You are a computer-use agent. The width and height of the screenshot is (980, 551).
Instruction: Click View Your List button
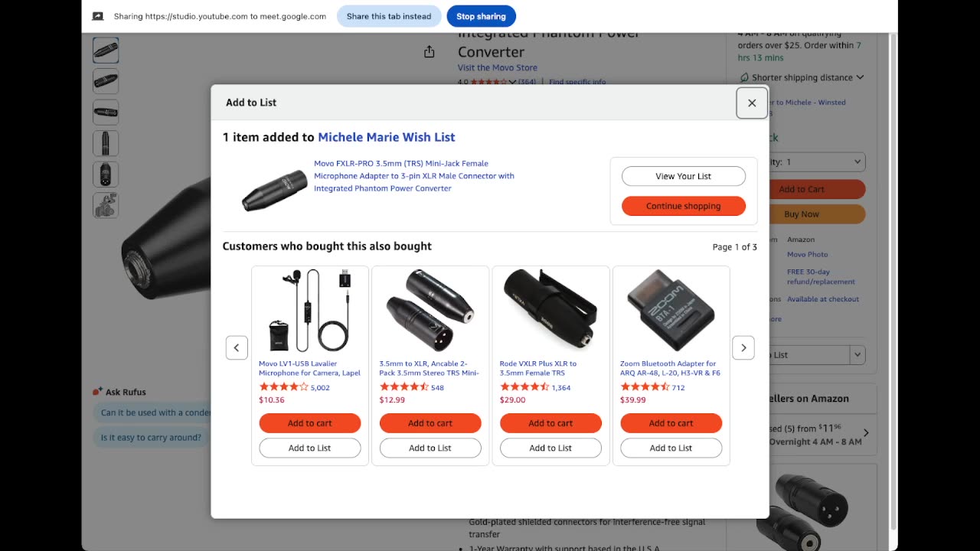pos(683,176)
